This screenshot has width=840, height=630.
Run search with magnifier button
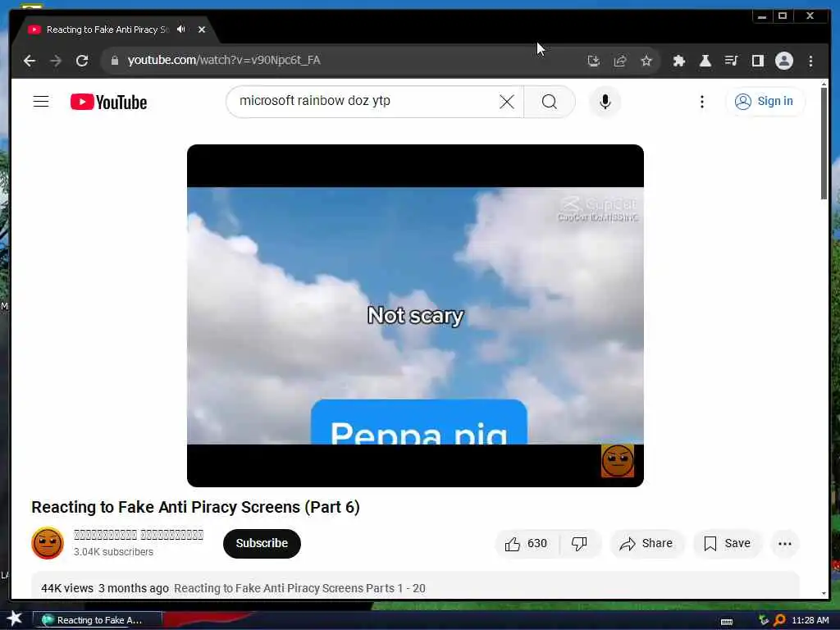[549, 101]
